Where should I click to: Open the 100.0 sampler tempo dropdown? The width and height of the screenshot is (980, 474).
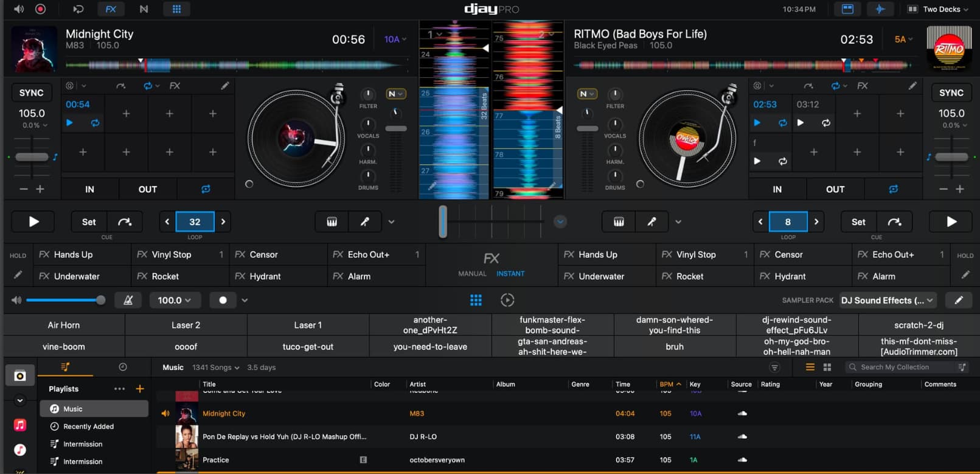coord(175,300)
